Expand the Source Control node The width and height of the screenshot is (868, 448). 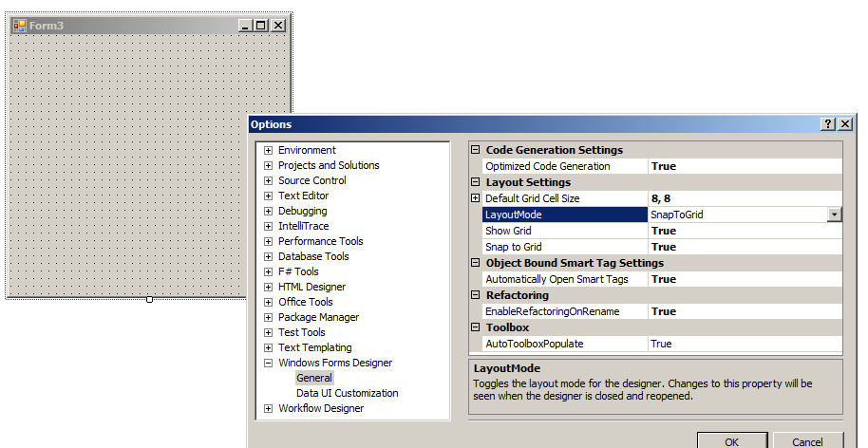click(x=269, y=181)
